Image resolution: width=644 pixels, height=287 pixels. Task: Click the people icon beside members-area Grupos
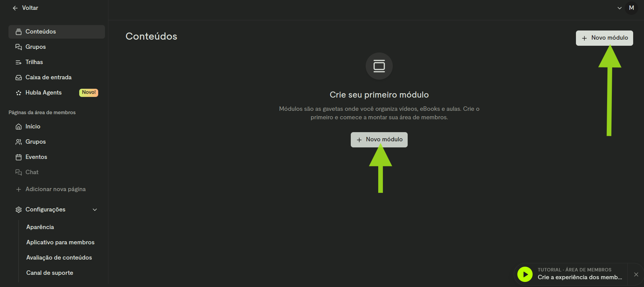pyautogui.click(x=19, y=142)
